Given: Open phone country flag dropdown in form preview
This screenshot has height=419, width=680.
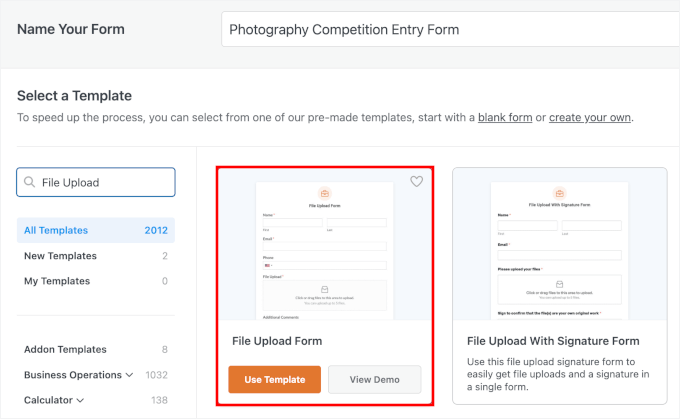Looking at the screenshot, I should [268, 266].
